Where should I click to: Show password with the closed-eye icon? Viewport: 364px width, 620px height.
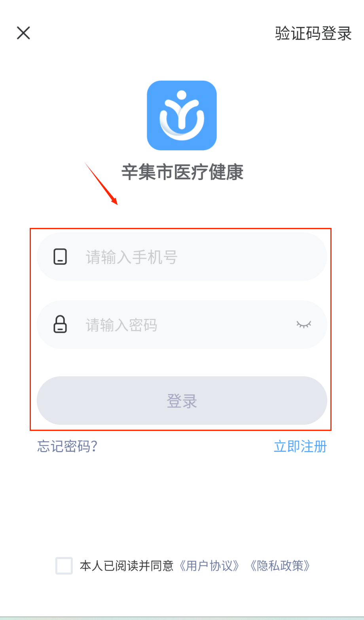click(x=304, y=324)
